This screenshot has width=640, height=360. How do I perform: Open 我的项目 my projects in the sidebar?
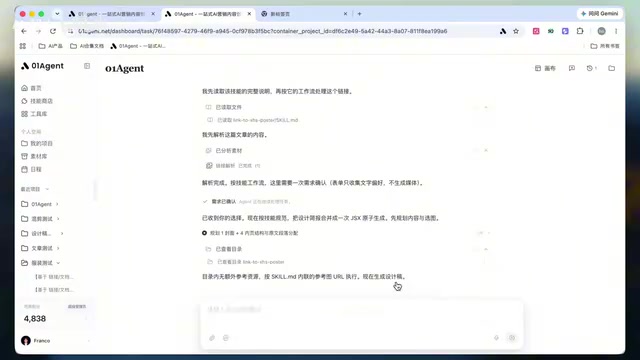37,143
